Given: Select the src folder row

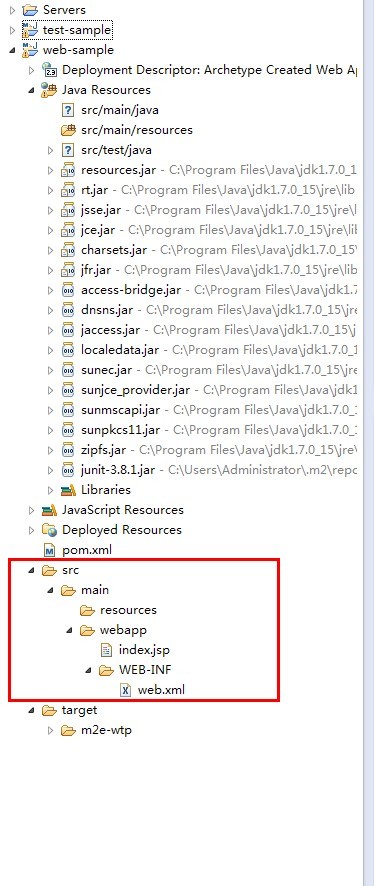Looking at the screenshot, I should [71, 570].
